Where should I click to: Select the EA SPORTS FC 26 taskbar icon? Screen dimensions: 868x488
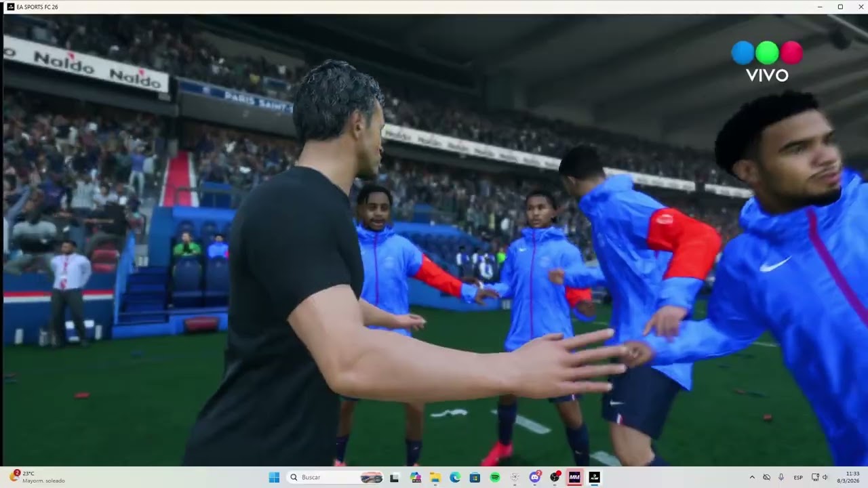595,477
